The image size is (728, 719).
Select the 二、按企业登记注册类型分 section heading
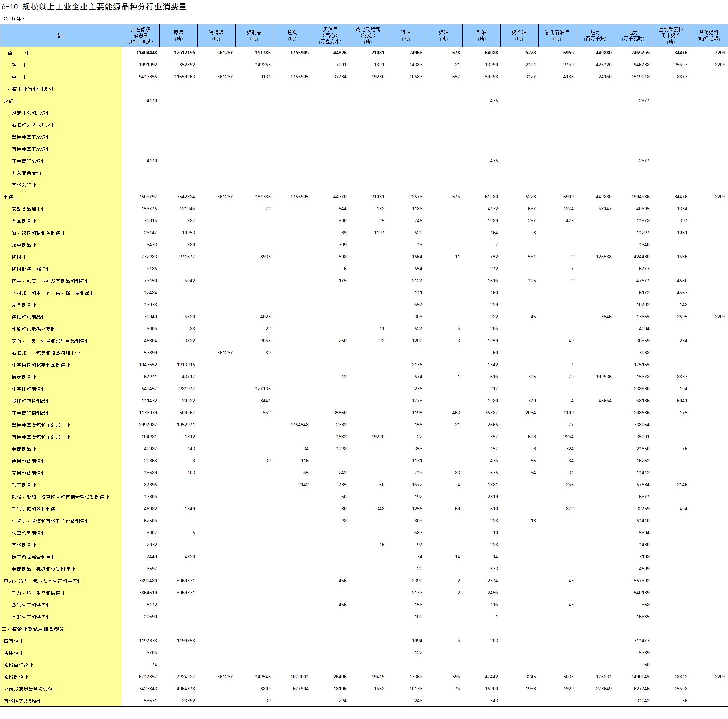point(32,629)
